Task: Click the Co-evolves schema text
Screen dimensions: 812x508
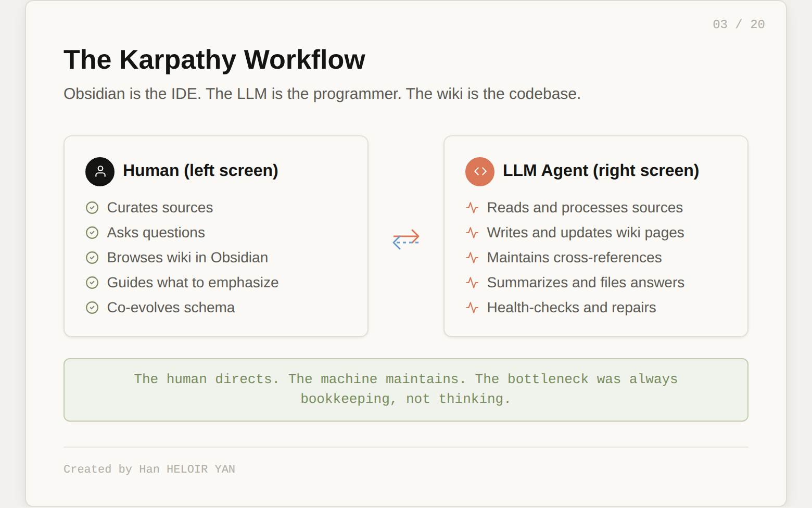Action: pos(171,308)
